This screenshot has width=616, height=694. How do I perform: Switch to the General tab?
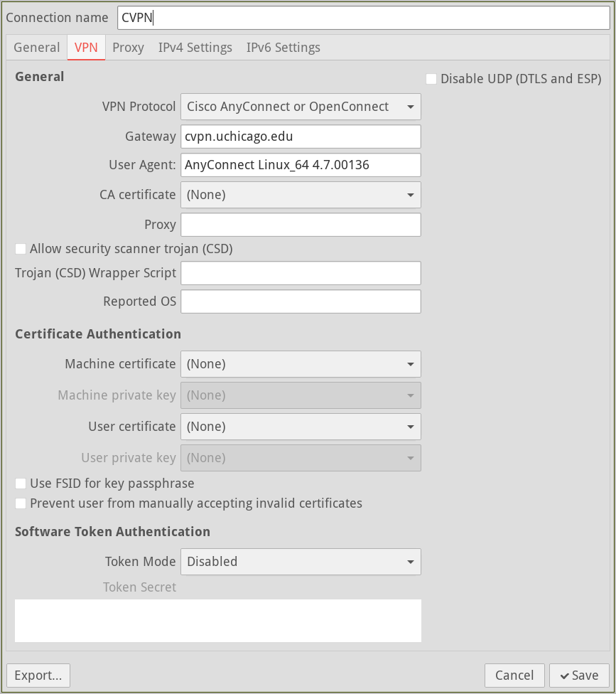(36, 48)
